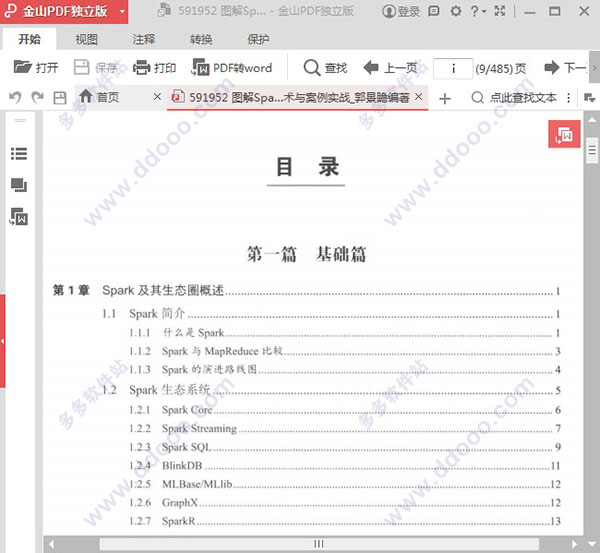Click the 金山PDF logo icon in title bar

(x=11, y=11)
